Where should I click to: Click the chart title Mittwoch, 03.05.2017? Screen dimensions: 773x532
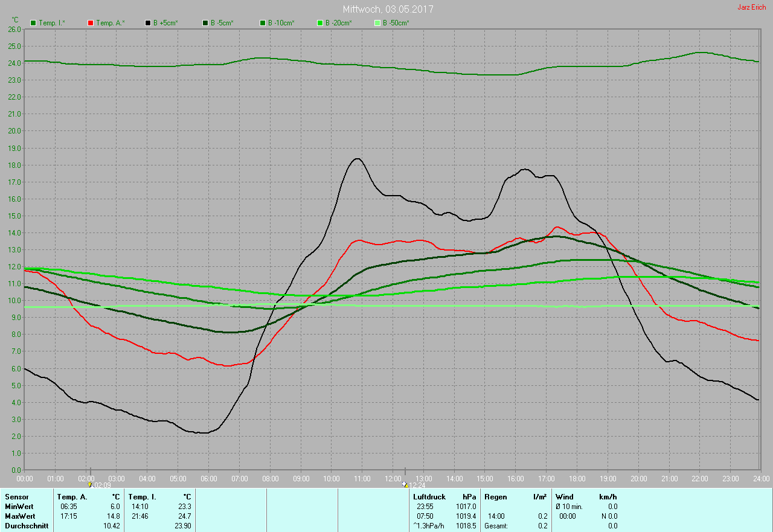click(x=388, y=10)
